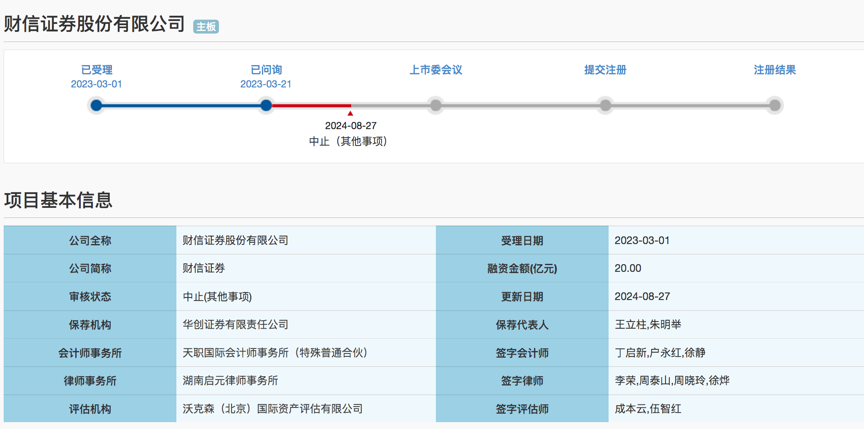Click the 签字评估师 header cell
This screenshot has width=864, height=429.
[x=522, y=409]
